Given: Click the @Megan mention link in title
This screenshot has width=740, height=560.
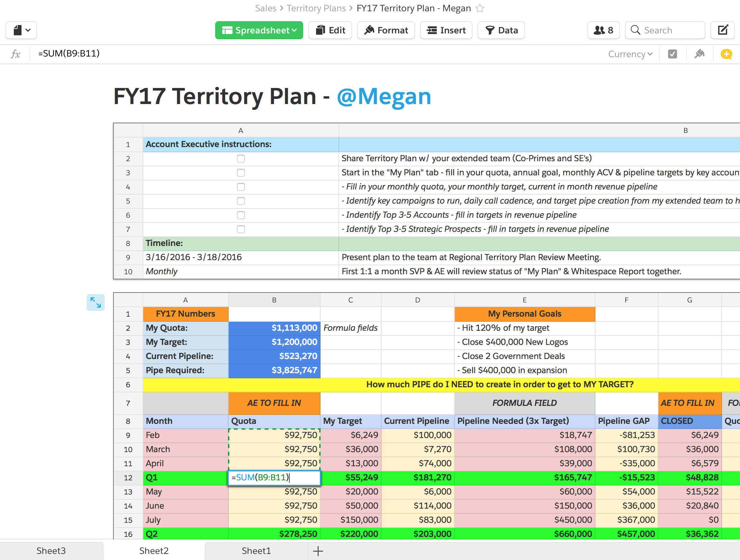Looking at the screenshot, I should point(384,96).
